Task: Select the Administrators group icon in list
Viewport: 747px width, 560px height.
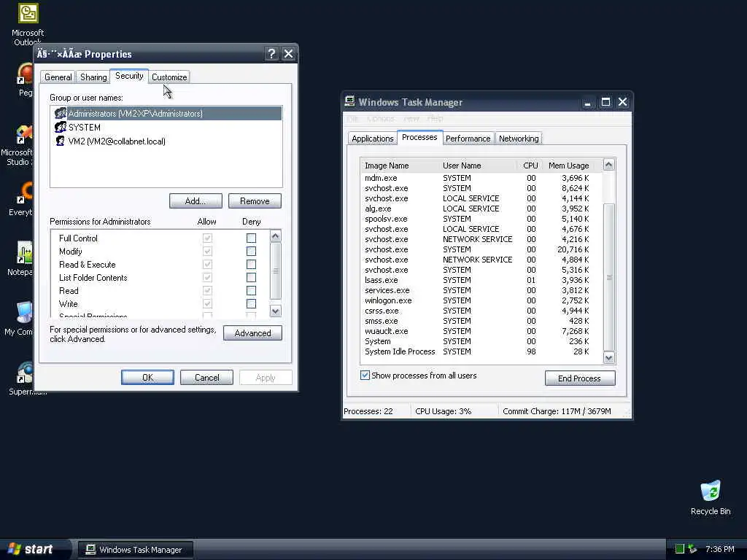Action: pyautogui.click(x=60, y=113)
